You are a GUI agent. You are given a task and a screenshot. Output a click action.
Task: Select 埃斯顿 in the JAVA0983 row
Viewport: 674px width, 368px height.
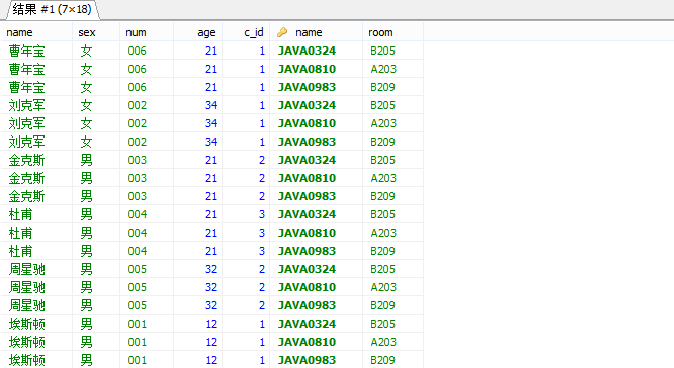coord(27,360)
